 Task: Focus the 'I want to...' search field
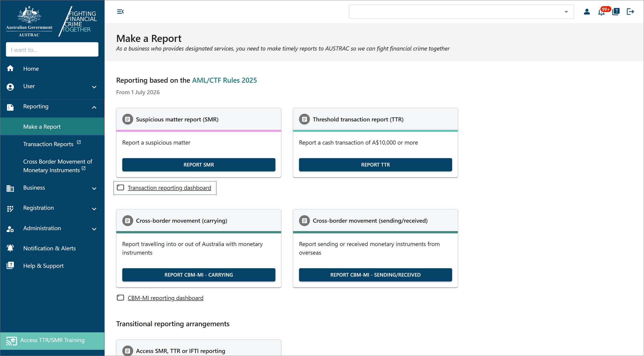pyautogui.click(x=52, y=50)
